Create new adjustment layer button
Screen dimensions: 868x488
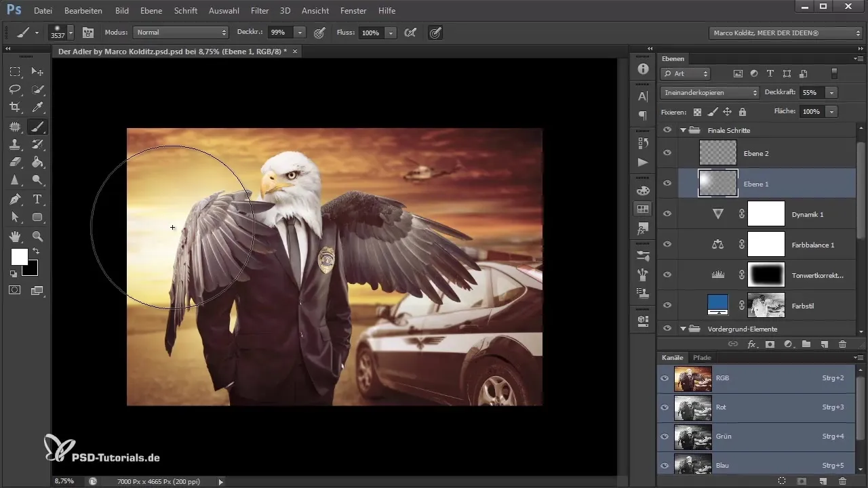(788, 344)
